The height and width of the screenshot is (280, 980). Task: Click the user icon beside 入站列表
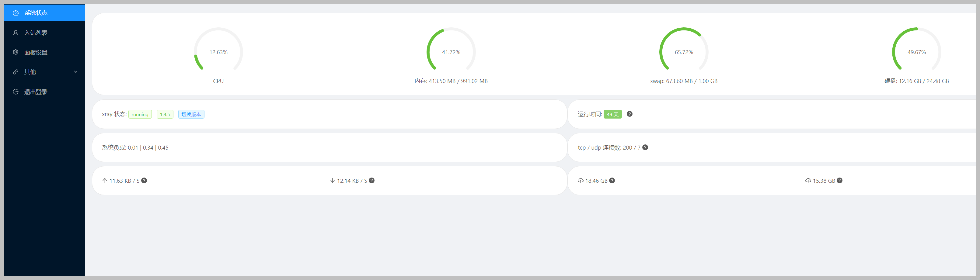coord(16,33)
